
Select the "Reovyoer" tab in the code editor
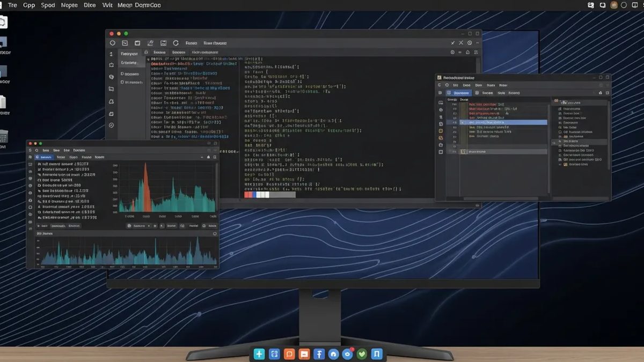click(x=129, y=54)
